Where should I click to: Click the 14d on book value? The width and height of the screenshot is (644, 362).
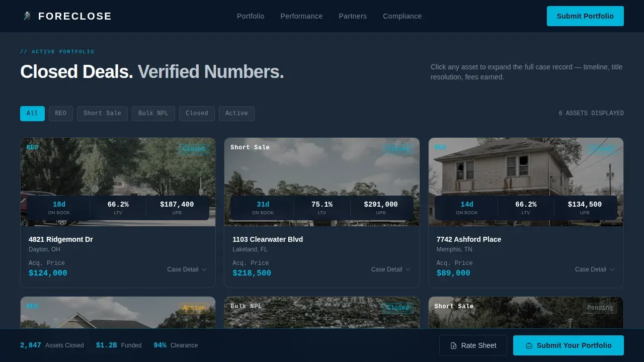pyautogui.click(x=467, y=204)
